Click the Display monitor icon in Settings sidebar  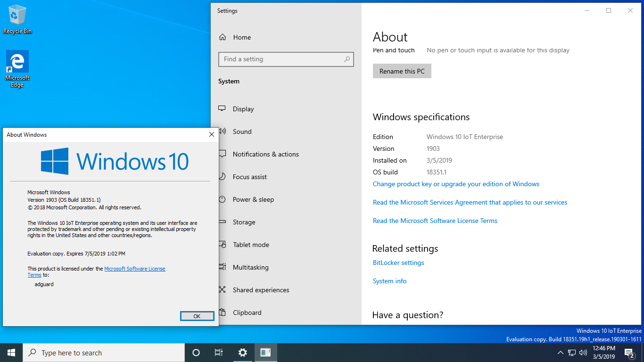[x=222, y=109]
